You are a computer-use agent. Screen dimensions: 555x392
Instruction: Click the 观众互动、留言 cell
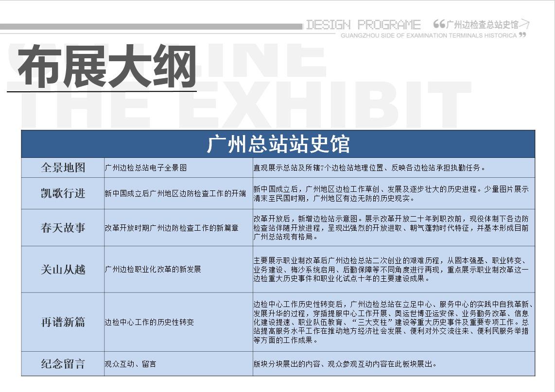130,364
